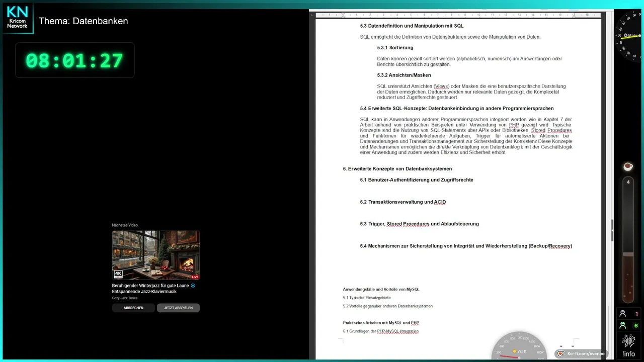Click heading '6.4 Mechanismen zur Sicherstellung von Integrität und Wiederherstellung'
Image resolution: width=644 pixels, height=362 pixels.
[466, 246]
